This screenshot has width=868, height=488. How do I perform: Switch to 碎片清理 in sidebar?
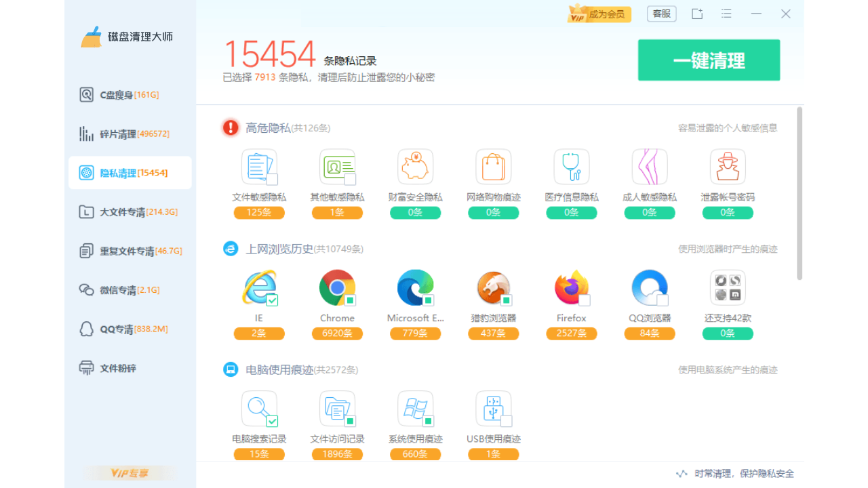(130, 134)
